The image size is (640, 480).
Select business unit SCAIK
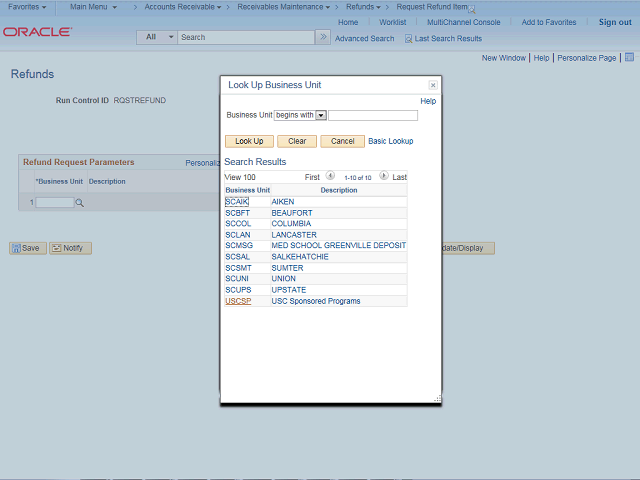[x=236, y=202]
